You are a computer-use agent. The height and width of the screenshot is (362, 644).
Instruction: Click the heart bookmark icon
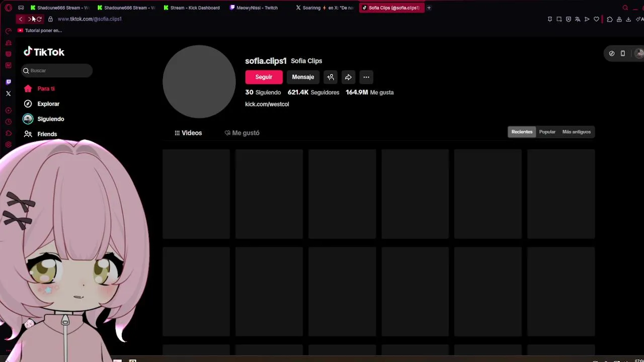pos(597,19)
